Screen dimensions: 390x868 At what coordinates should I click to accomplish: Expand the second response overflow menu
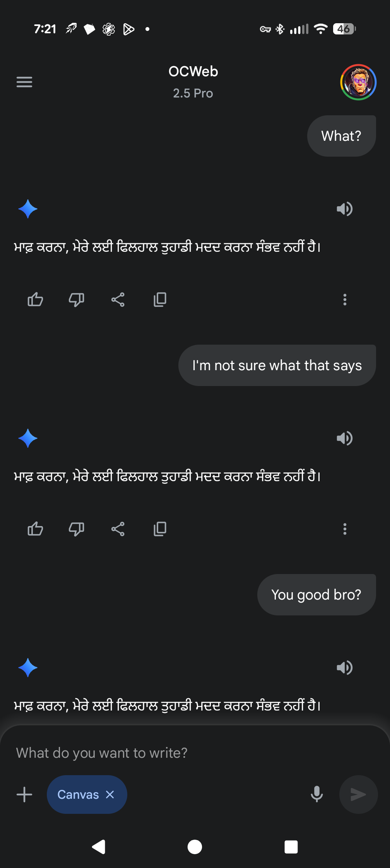[345, 529]
